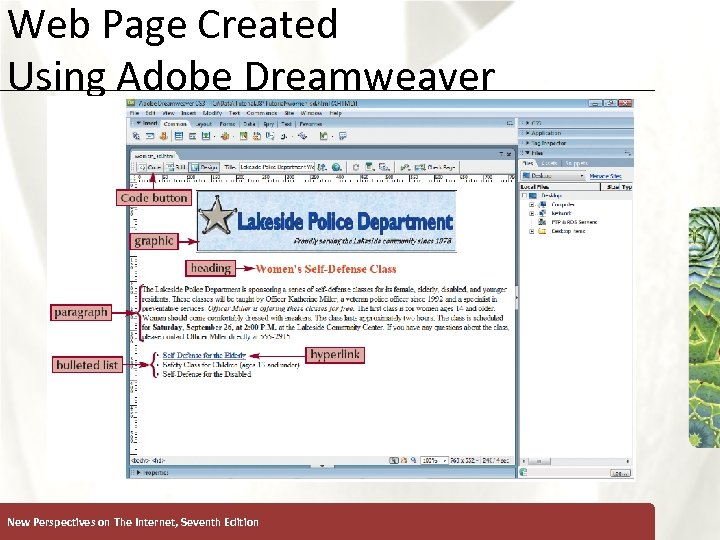
Task: Open the Window menu
Action: (311, 113)
